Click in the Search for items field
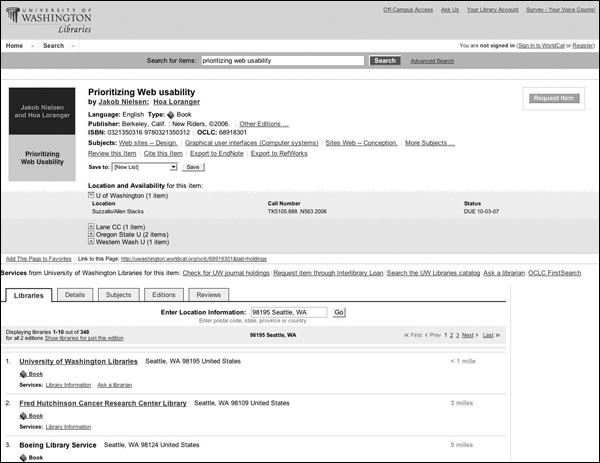 click(x=282, y=60)
